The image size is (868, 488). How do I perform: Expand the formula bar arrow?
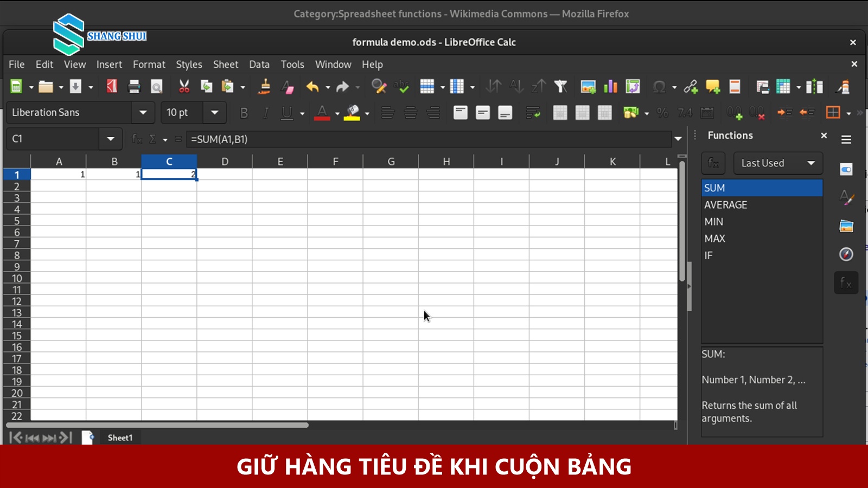point(678,139)
